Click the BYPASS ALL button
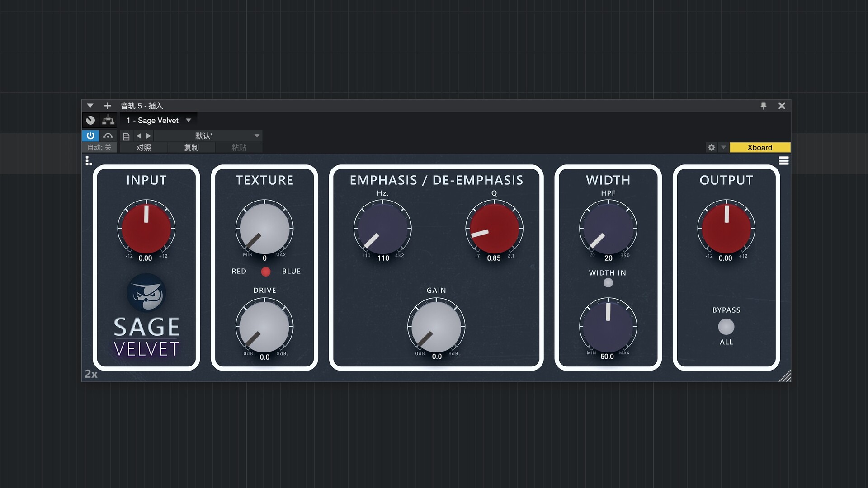This screenshot has width=868, height=488. click(x=726, y=326)
